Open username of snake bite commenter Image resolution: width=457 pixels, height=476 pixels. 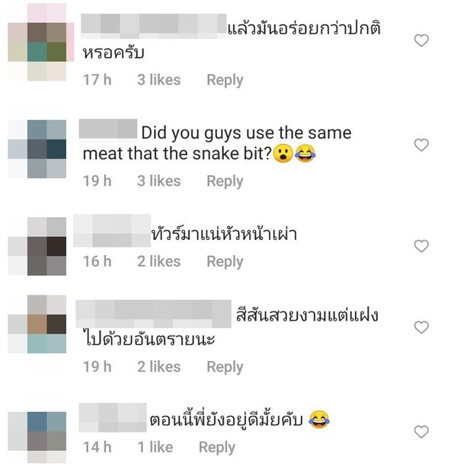point(108,130)
